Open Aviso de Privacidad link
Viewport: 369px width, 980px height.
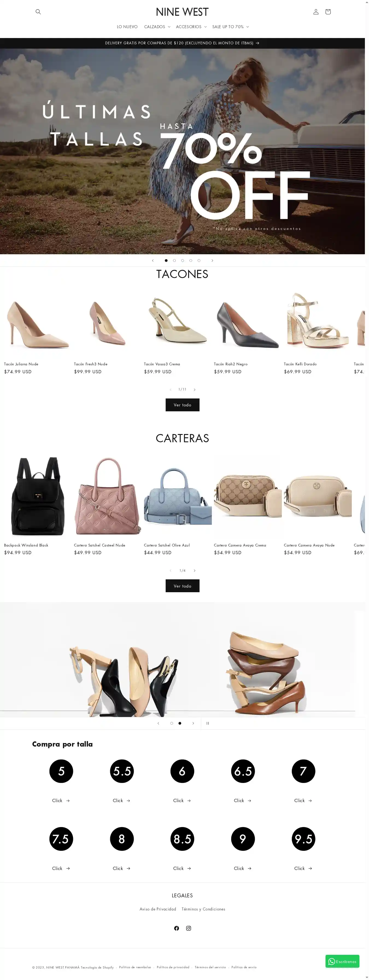pyautogui.click(x=158, y=909)
